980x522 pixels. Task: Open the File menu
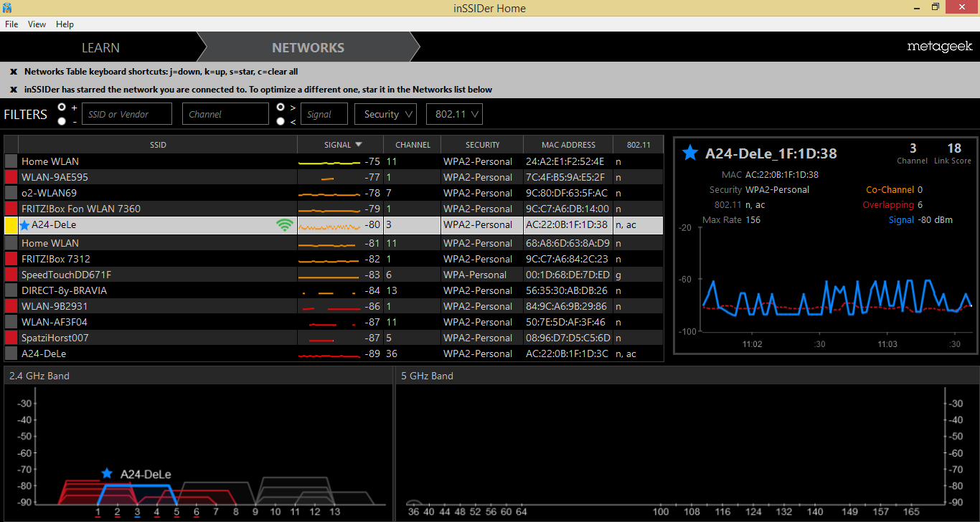click(x=11, y=24)
